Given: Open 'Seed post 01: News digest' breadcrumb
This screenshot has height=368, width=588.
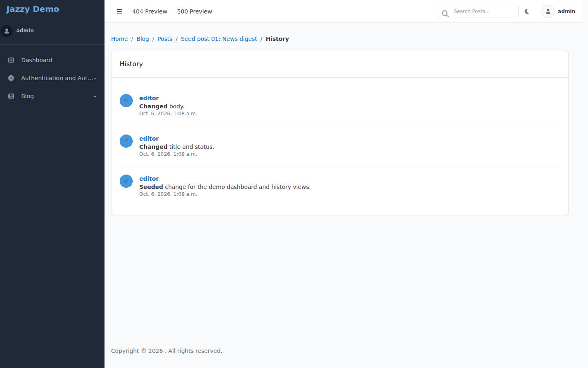Looking at the screenshot, I should (x=219, y=39).
